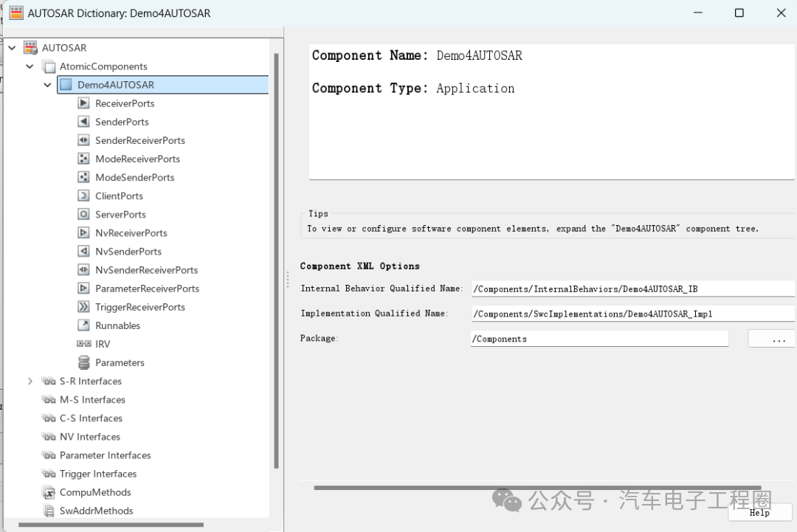Click the tree pane horizontal scrollbar
The image size is (797, 532).
(111, 525)
